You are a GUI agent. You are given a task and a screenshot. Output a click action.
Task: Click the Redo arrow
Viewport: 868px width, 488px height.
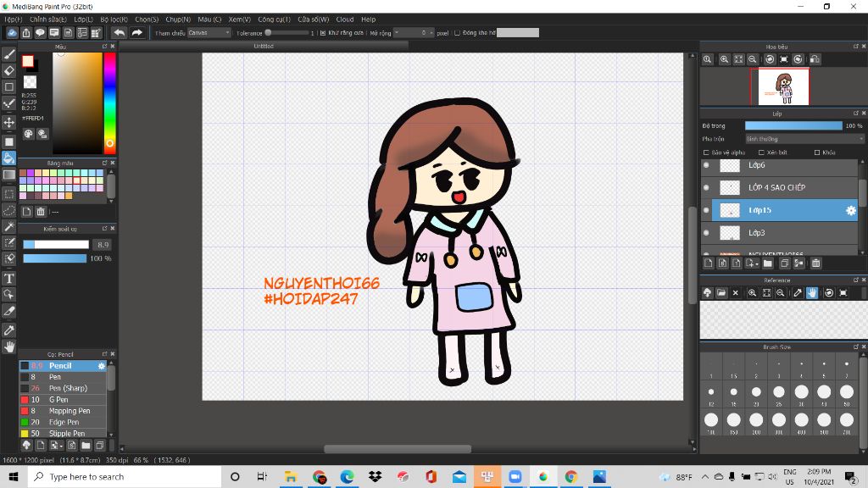[136, 33]
